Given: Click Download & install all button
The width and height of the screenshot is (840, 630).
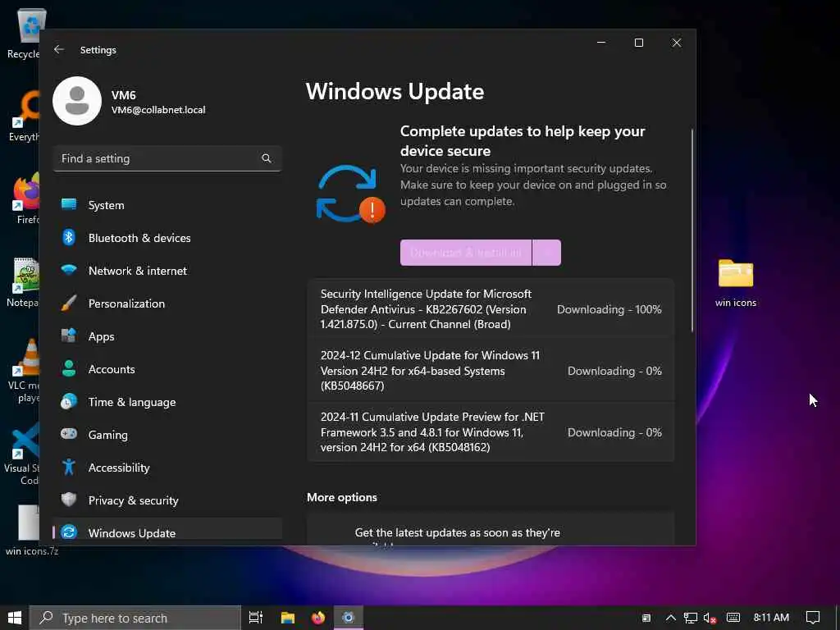Looking at the screenshot, I should (466, 253).
